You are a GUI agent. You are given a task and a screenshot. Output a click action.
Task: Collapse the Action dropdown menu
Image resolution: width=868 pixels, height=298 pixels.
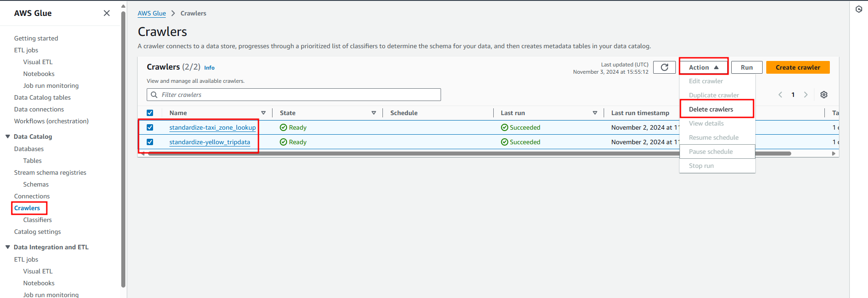(703, 67)
